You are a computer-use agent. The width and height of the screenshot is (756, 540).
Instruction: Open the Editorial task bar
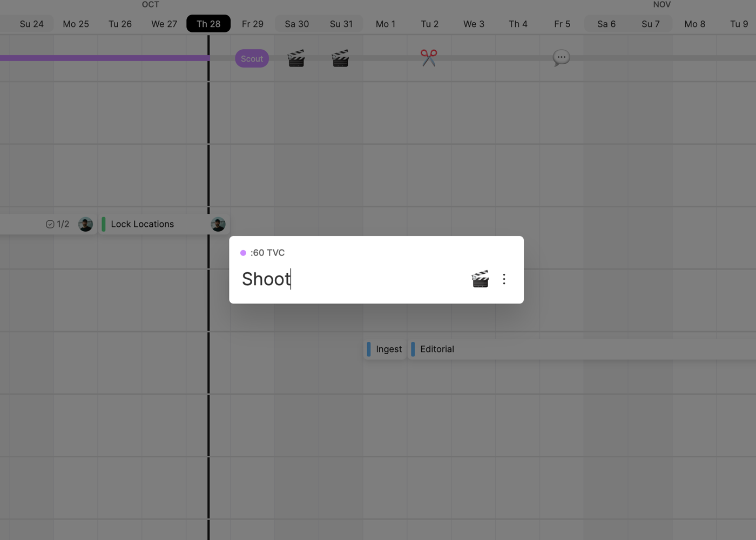click(x=437, y=349)
